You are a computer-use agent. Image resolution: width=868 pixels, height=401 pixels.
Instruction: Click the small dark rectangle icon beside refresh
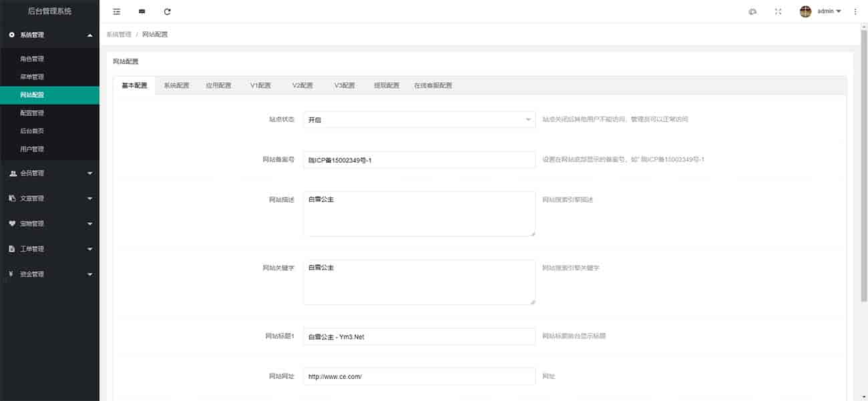142,11
